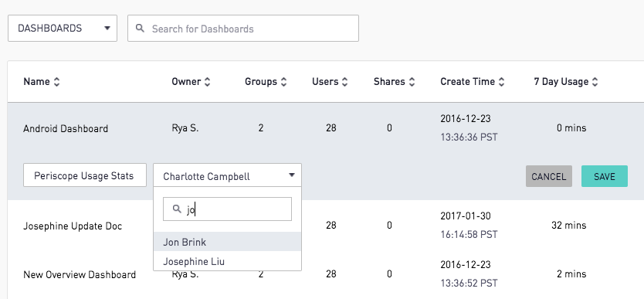Sort by Owner column arrows
The width and height of the screenshot is (644, 299).
208,82
